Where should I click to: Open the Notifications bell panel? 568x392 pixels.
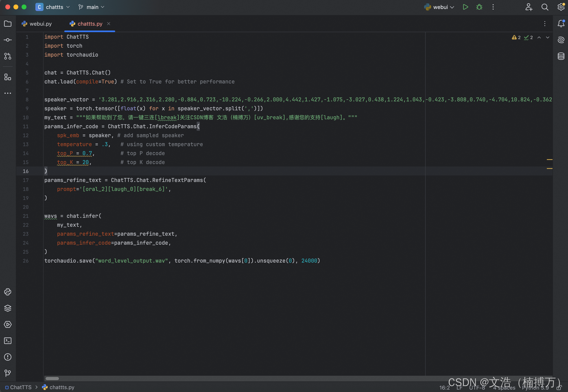coord(561,24)
